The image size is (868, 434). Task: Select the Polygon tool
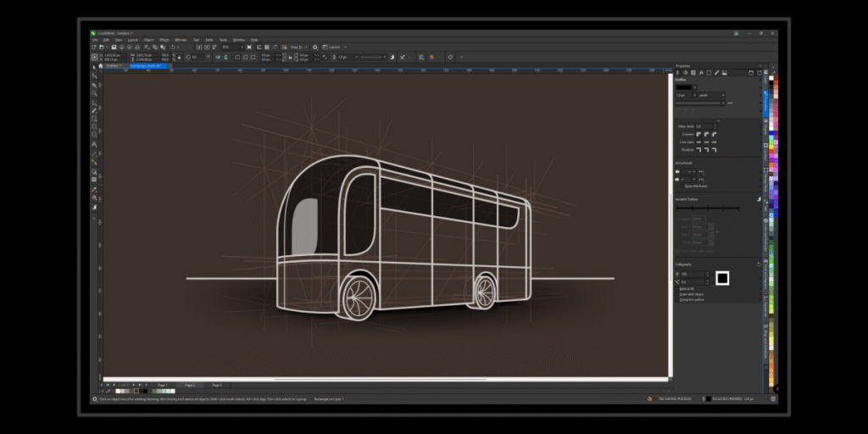pyautogui.click(x=94, y=134)
